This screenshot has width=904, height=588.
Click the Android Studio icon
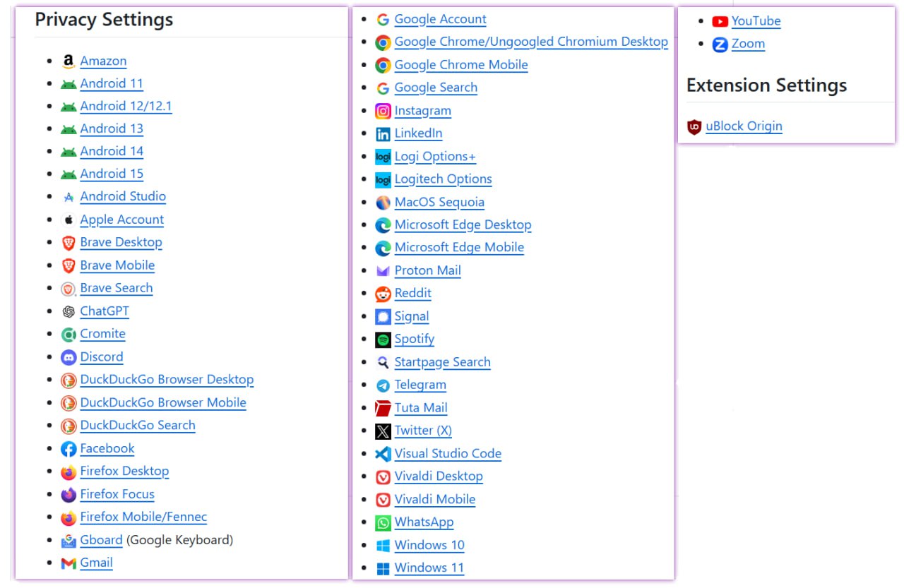point(69,197)
